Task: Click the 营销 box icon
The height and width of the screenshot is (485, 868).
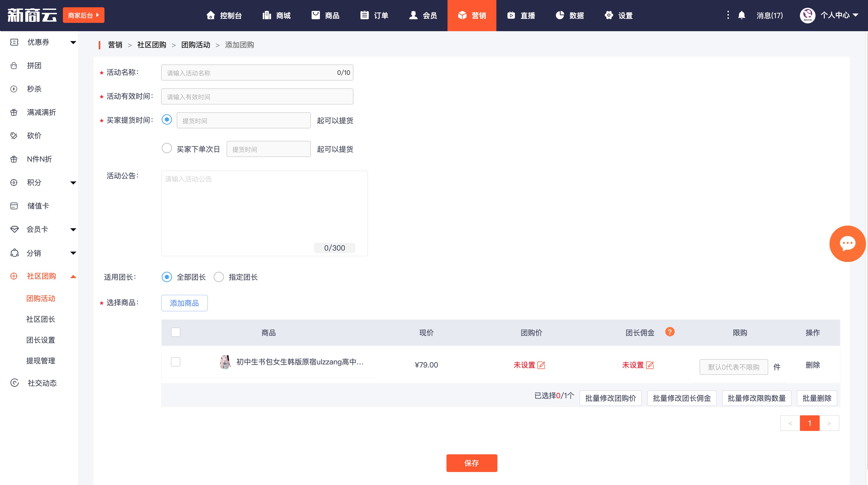Action: [x=462, y=15]
